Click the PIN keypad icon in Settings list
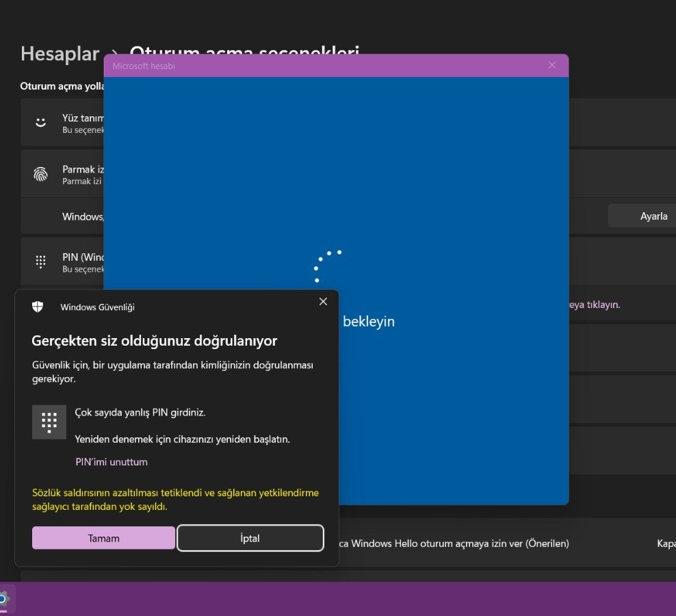This screenshot has height=616, width=676. (x=40, y=261)
